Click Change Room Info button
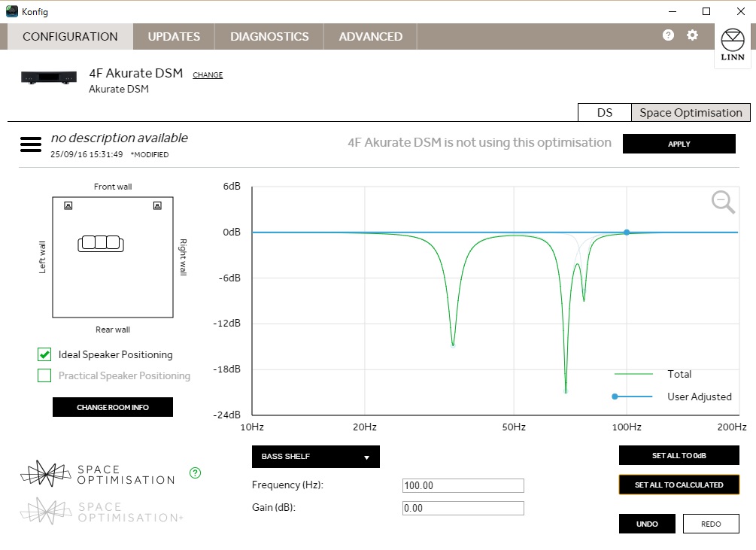Image resolution: width=756 pixels, height=550 pixels. [x=113, y=407]
